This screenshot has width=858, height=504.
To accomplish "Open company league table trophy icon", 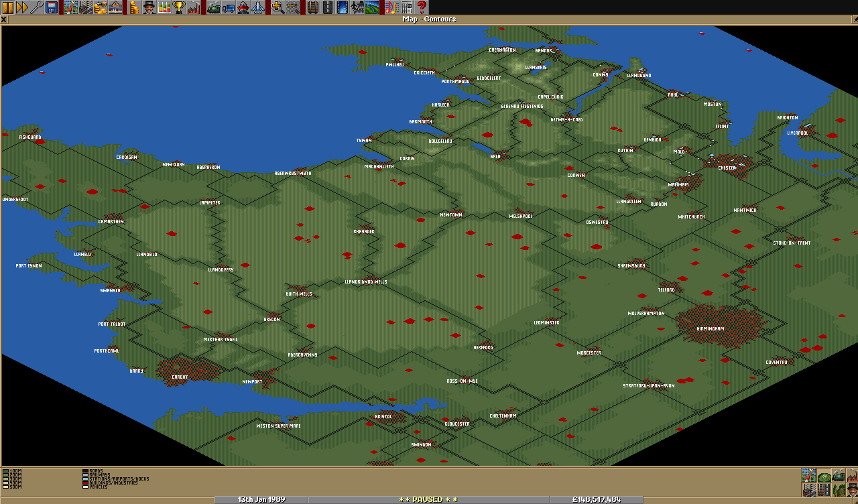I will (x=178, y=7).
